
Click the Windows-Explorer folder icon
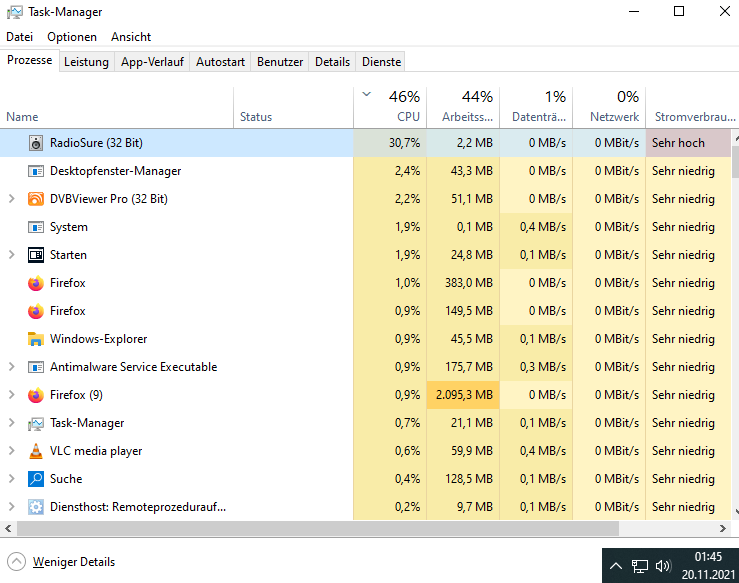point(36,339)
